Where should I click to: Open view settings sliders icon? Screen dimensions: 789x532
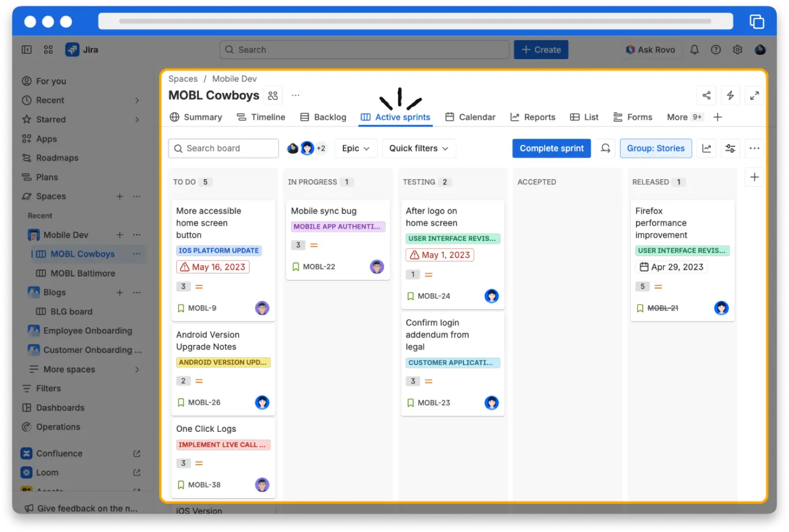point(730,148)
